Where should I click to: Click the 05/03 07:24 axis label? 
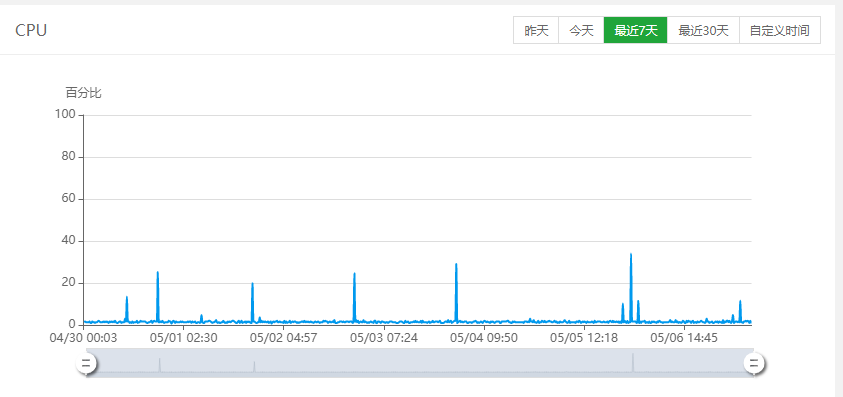click(384, 338)
